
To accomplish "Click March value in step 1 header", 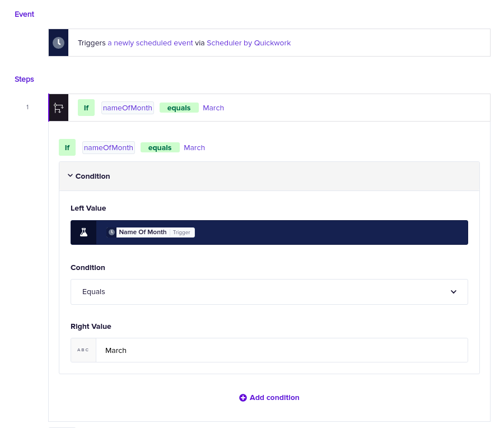I will click(213, 108).
